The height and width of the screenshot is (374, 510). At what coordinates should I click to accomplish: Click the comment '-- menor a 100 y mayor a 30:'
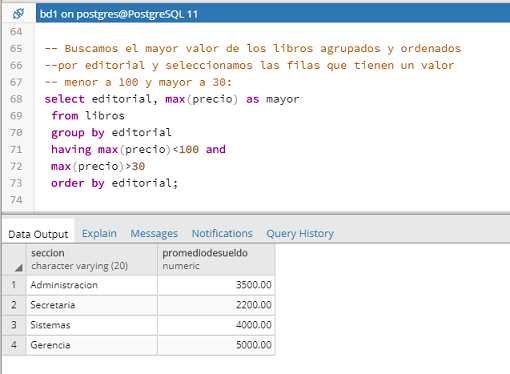[x=138, y=82]
